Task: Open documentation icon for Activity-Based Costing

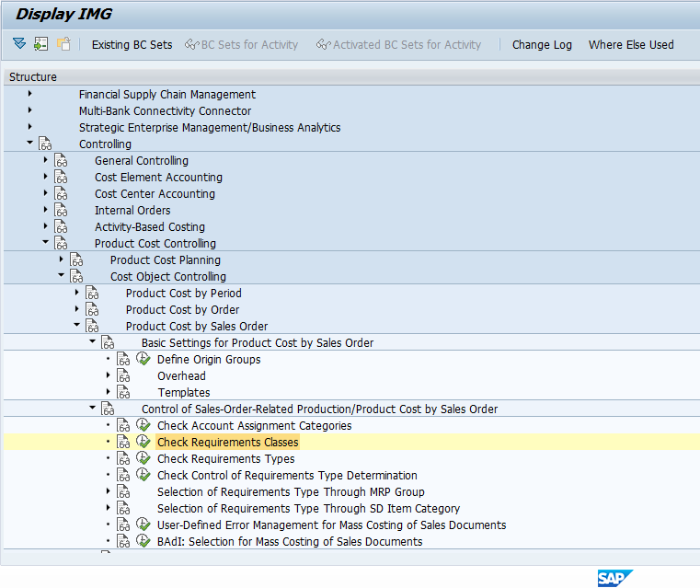Action: tap(61, 226)
